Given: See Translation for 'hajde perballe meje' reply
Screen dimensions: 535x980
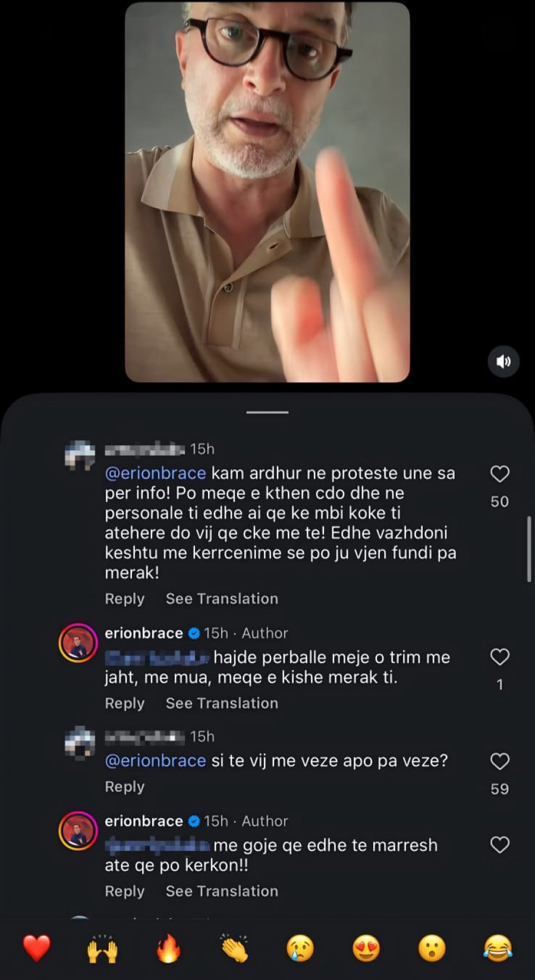Looking at the screenshot, I should 222,703.
